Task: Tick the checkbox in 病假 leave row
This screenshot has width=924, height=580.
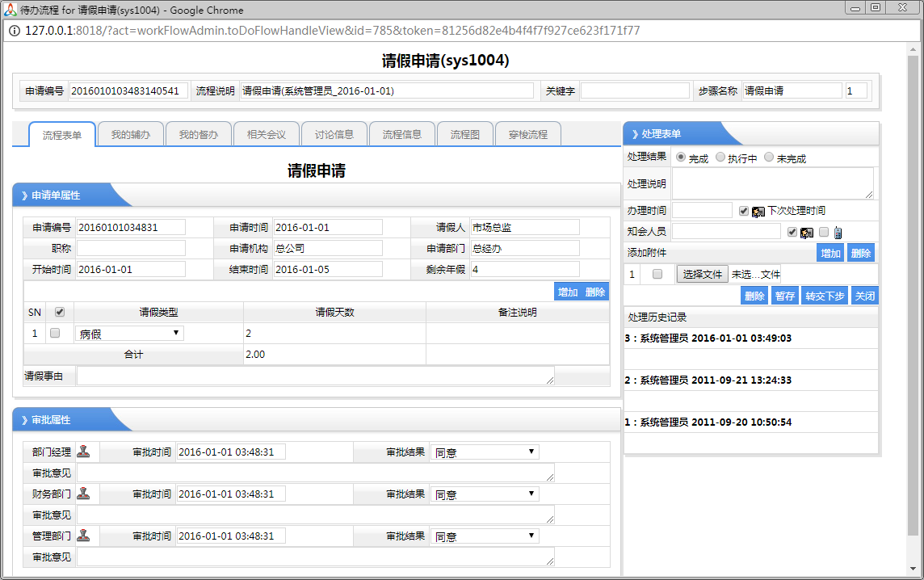Action: click(55, 333)
